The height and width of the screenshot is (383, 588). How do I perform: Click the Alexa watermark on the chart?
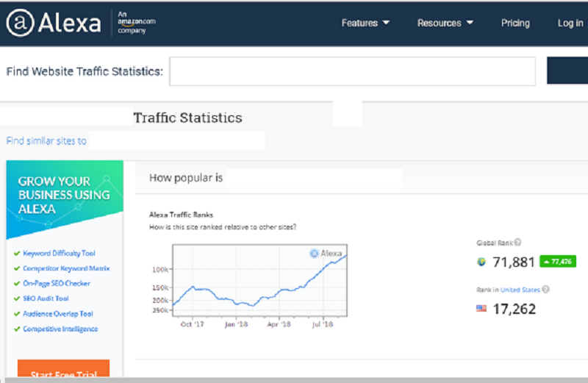[326, 254]
